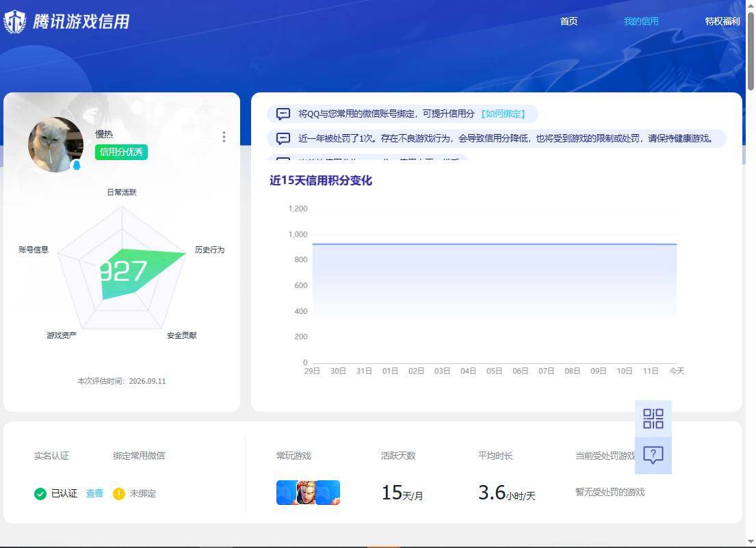Click the username 慢热
The width and height of the screenshot is (756, 548).
[x=104, y=134]
